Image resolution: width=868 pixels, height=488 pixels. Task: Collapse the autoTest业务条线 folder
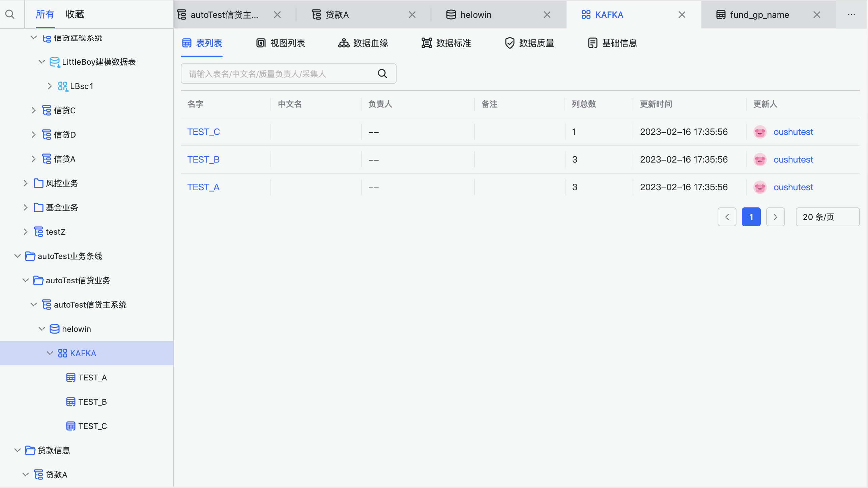[18, 256]
